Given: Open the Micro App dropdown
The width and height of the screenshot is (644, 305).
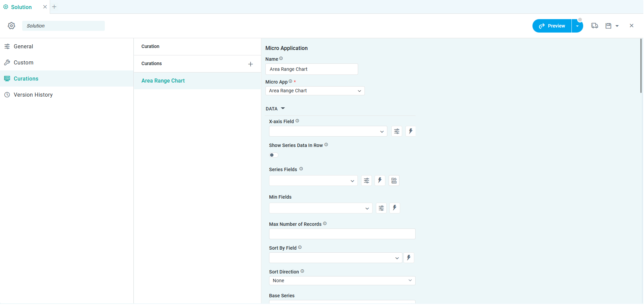Looking at the screenshot, I should point(315,91).
